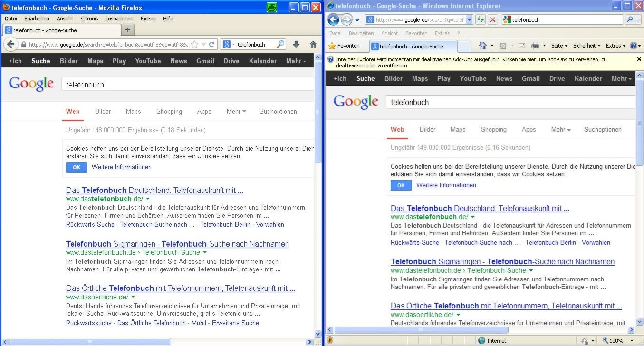The height and width of the screenshot is (346, 644).
Task: Reload the page in Firefox
Action: coord(212,44)
